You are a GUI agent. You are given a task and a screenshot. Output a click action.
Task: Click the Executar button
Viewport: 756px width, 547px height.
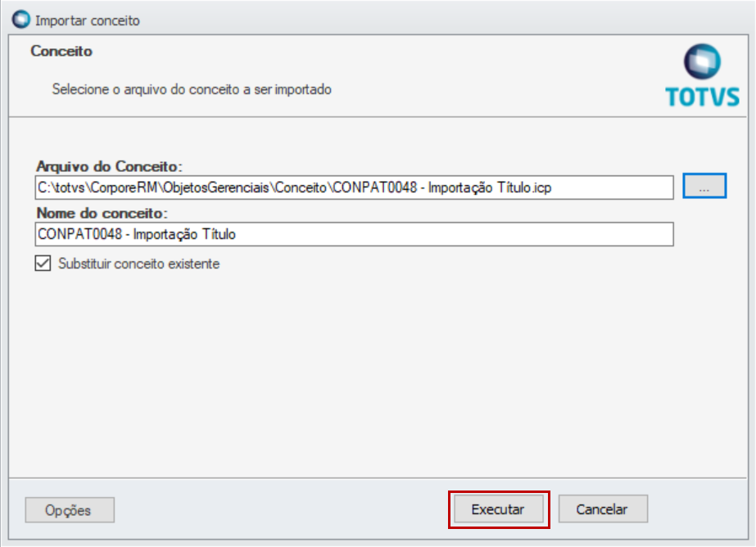click(x=499, y=509)
